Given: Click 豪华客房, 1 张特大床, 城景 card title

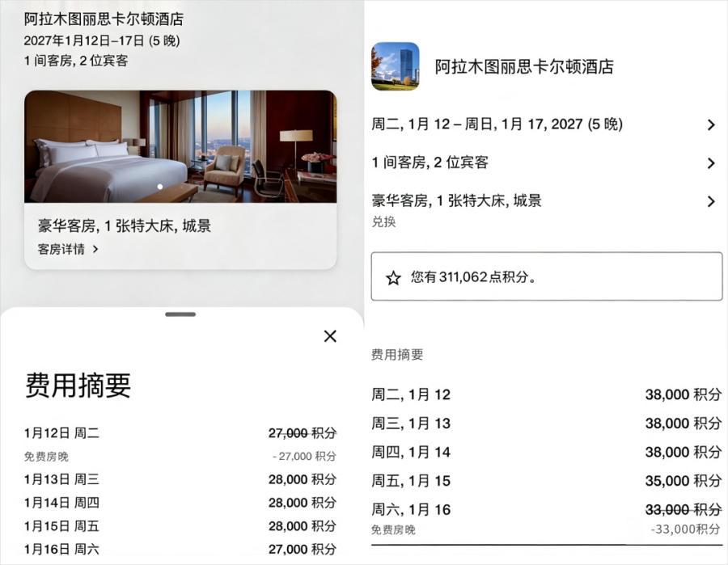Looking at the screenshot, I should tap(125, 226).
